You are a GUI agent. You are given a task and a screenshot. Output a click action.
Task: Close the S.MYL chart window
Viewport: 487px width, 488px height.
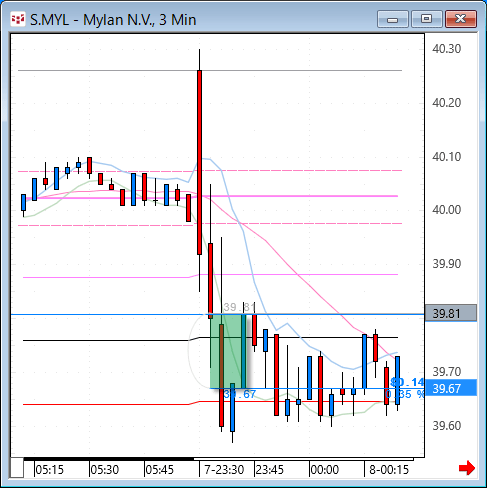(461, 19)
